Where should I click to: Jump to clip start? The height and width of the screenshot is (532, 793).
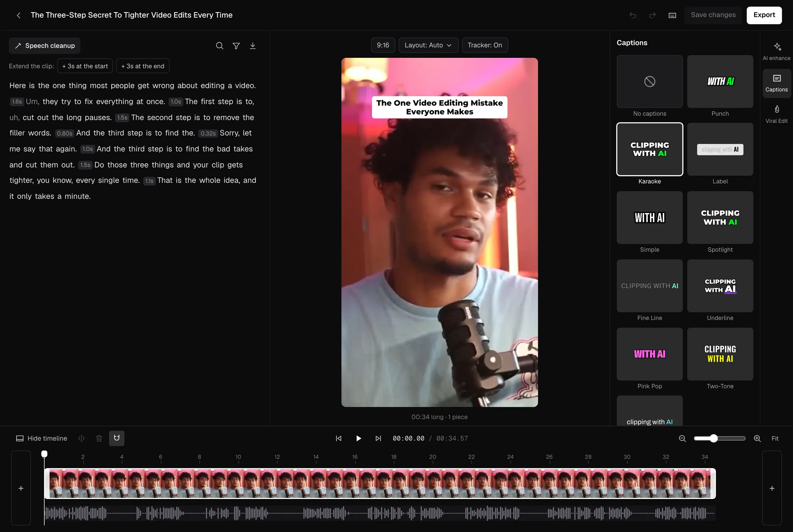point(338,438)
